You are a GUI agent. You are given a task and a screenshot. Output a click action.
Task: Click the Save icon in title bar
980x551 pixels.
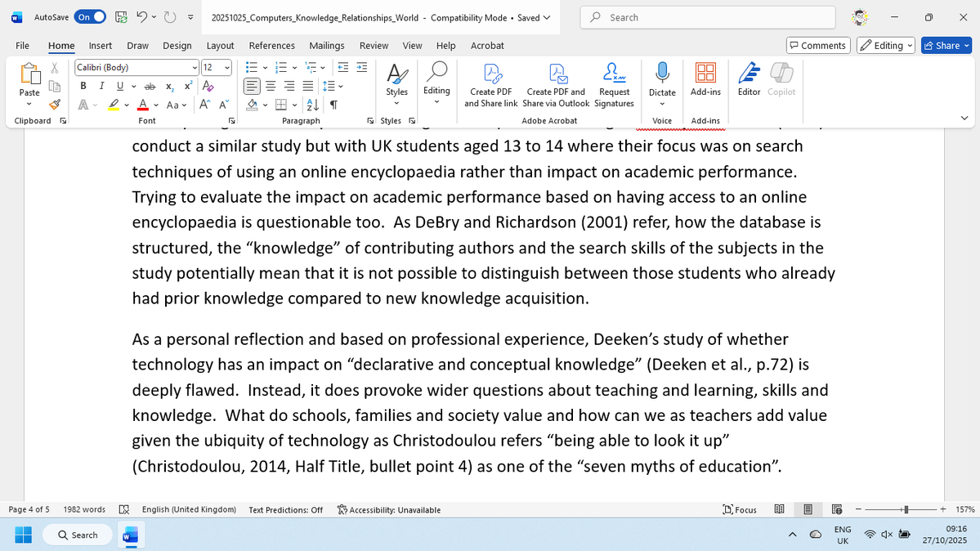coord(121,17)
